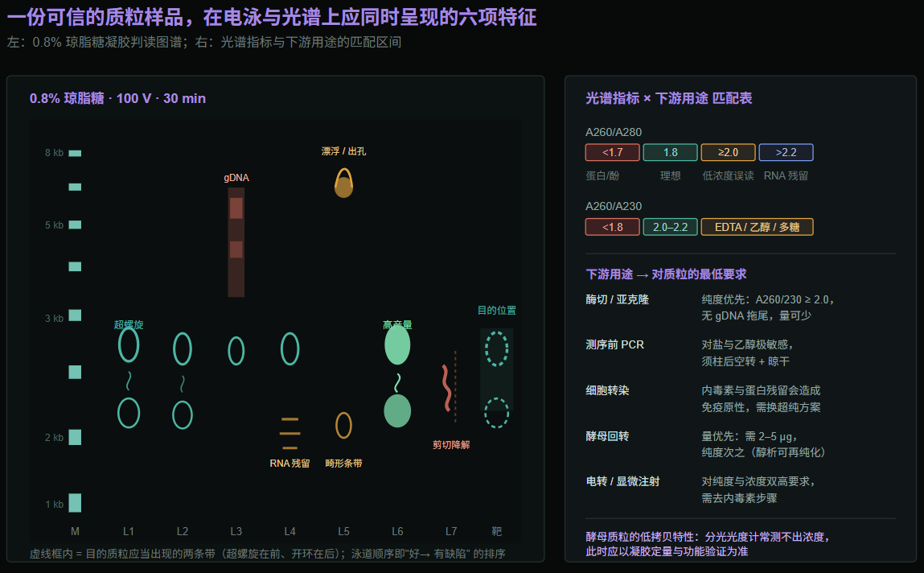Select the 测序前 PCR row title
The height and width of the screenshot is (573, 924).
coord(614,345)
